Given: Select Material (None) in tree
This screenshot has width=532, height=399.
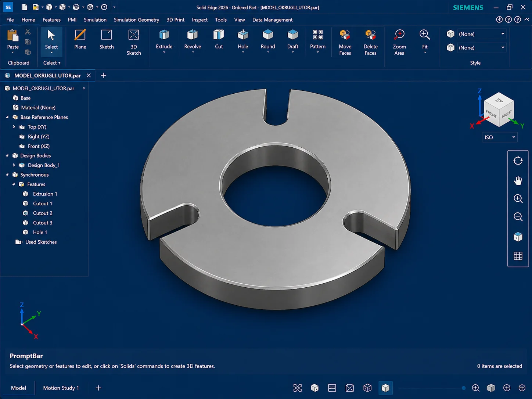Looking at the screenshot, I should click(38, 107).
